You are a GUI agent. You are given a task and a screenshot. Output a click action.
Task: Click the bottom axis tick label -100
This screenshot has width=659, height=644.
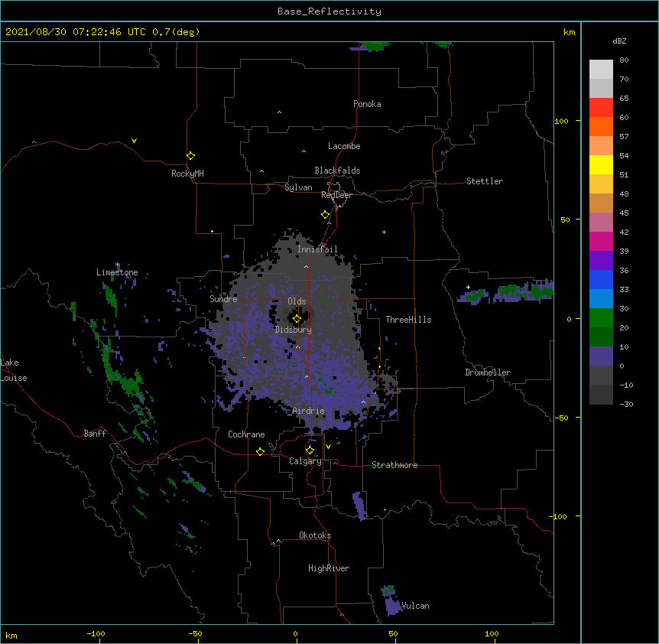click(96, 633)
